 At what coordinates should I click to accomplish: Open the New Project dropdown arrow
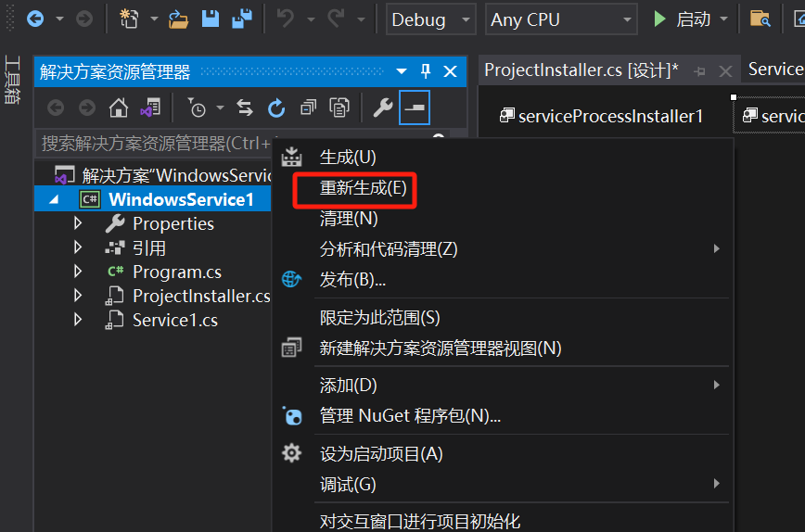(x=154, y=19)
